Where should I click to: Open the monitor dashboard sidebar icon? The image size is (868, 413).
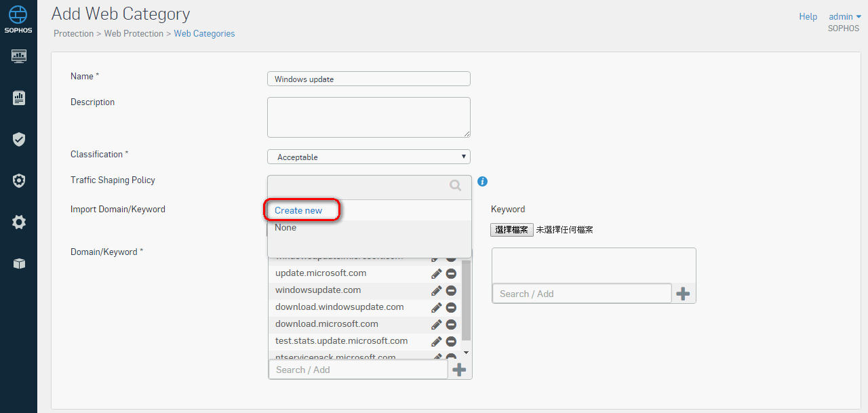[19, 56]
